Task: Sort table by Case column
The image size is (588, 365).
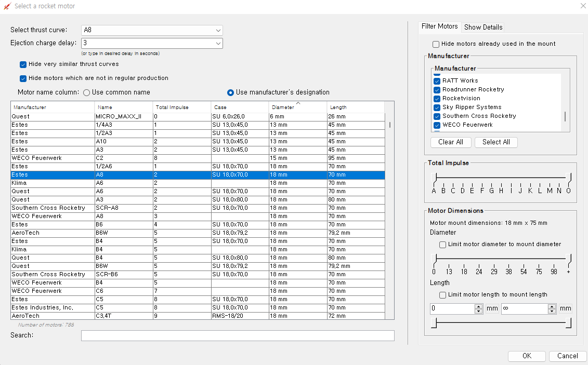Action: click(240, 107)
